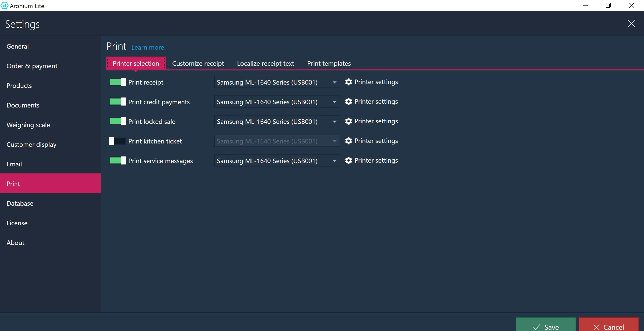Open printer dropdown for credit payments
The image size is (644, 331).
pos(334,102)
